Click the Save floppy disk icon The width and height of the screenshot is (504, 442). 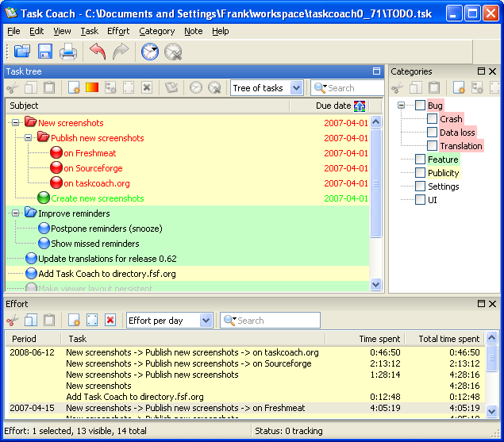[x=45, y=52]
